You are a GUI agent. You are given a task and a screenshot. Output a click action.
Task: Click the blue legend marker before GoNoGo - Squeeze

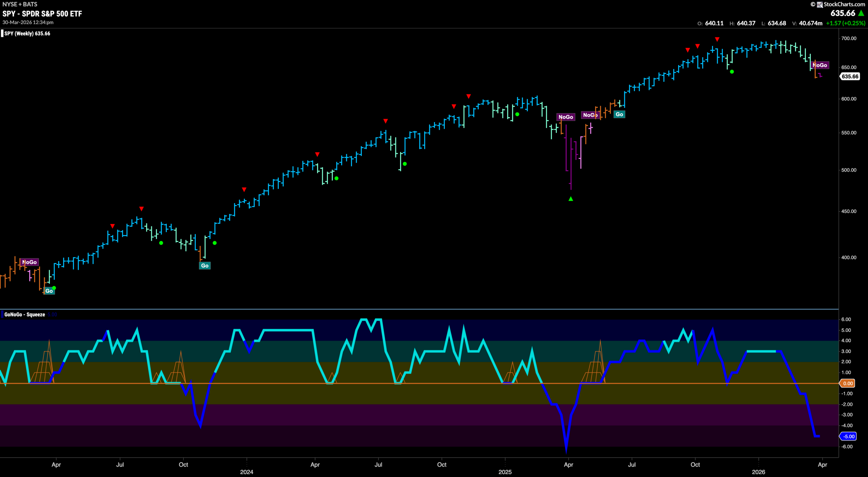[2, 314]
